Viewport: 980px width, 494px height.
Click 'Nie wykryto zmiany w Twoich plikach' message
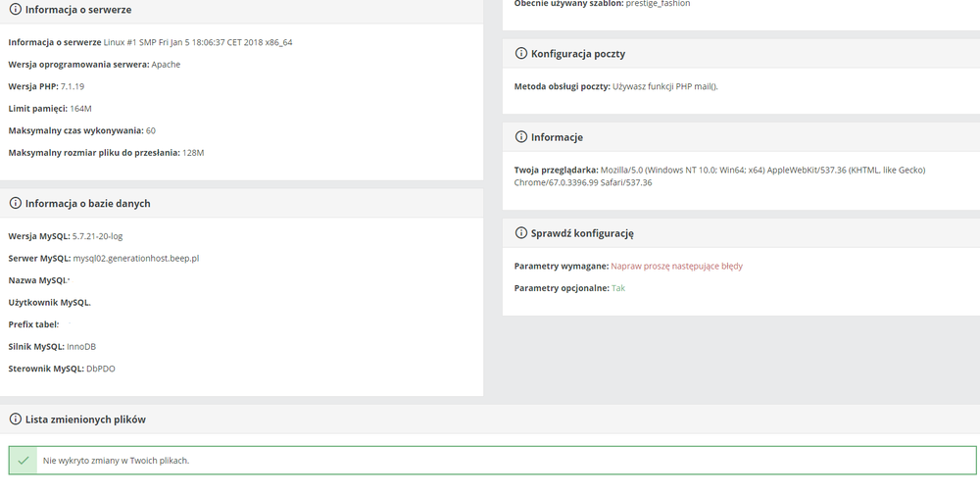click(117, 461)
